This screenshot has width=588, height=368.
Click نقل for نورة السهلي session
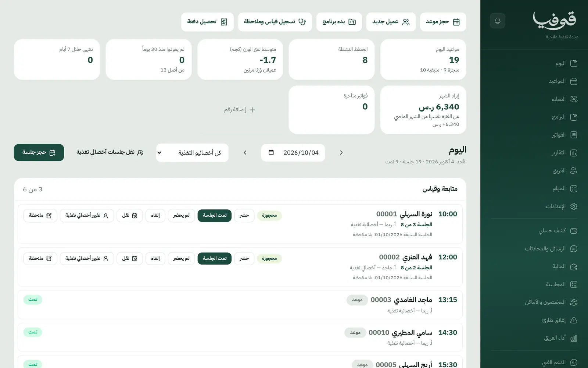130,215
